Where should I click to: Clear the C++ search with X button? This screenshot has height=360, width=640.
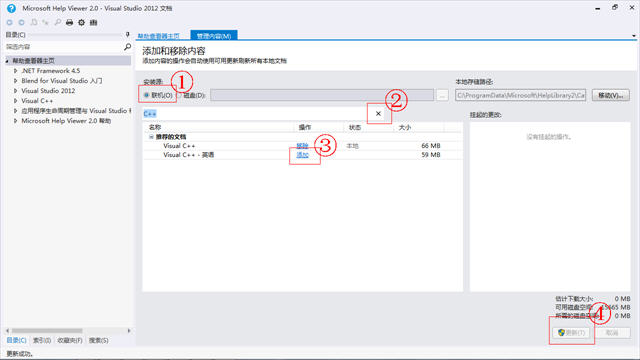coord(378,113)
